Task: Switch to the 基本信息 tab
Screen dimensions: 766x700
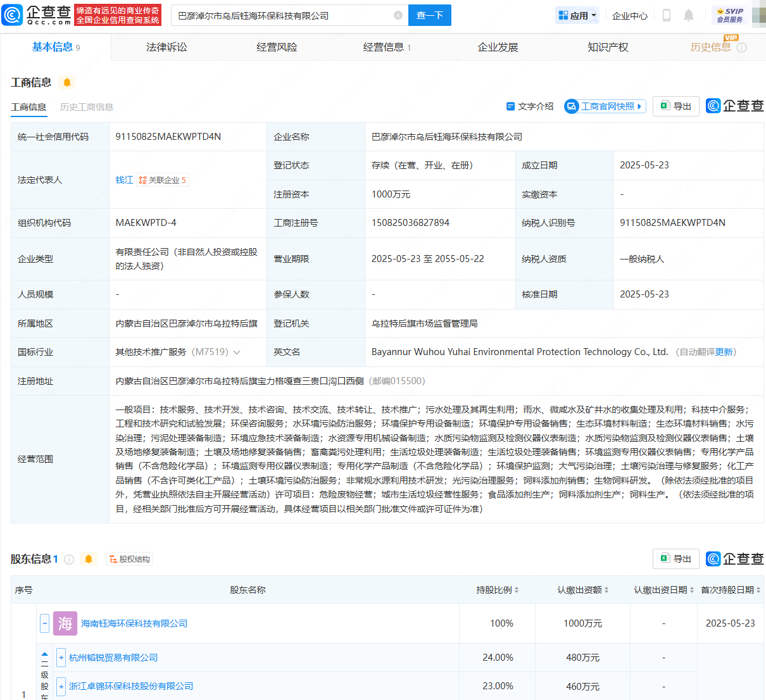Action: 56,47
